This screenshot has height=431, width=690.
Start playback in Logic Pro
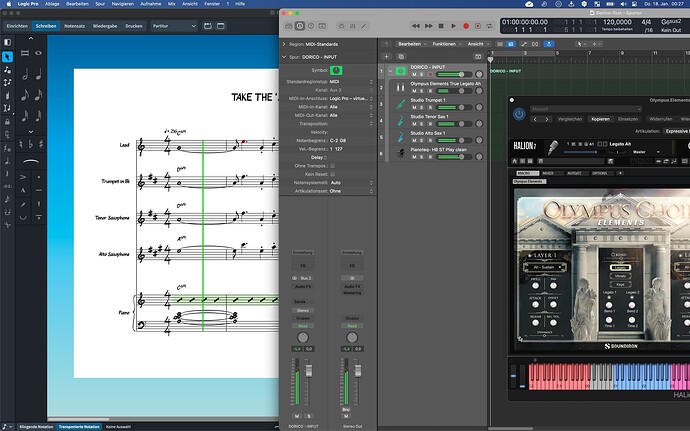click(x=453, y=26)
